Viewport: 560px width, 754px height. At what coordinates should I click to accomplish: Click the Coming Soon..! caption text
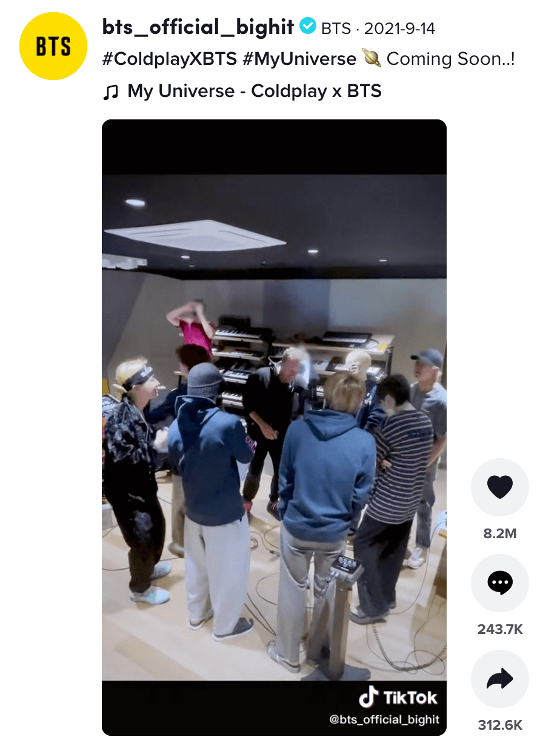451,59
